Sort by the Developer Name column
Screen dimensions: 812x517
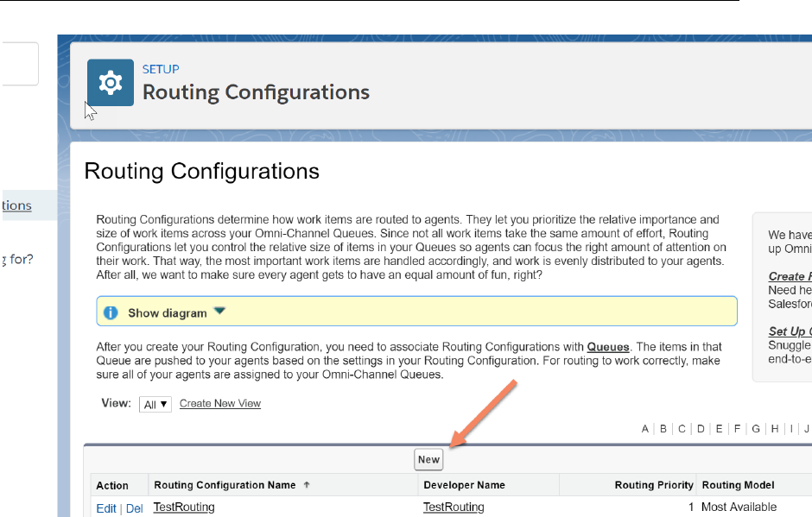tap(464, 485)
